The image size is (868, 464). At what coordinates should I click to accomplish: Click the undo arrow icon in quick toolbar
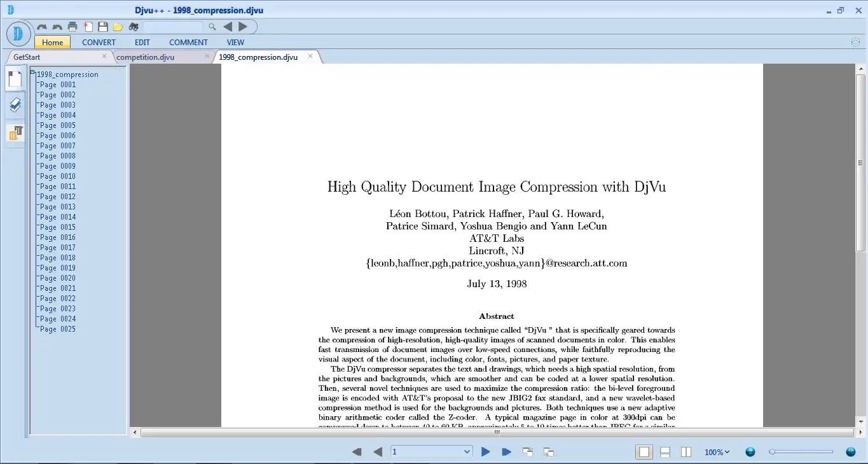tap(57, 27)
